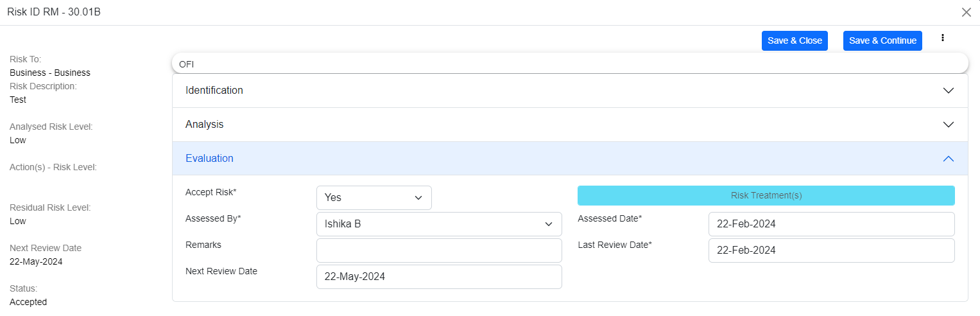Expand the Analysis section

click(x=205, y=125)
